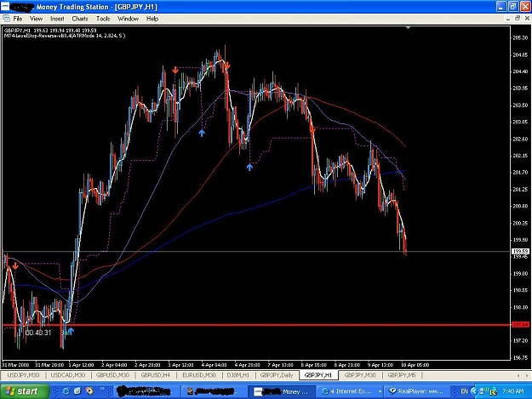
Task: Click the red sell arrow above 31 Mar 2008
Action: pyautogui.click(x=15, y=265)
